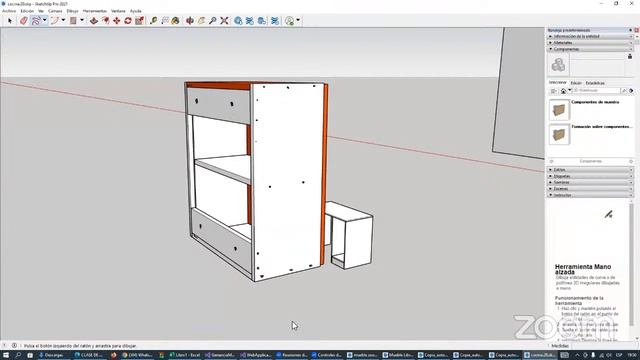Click in the 3D Warehouse search field
This screenshot has height=360, width=640.
[596, 91]
